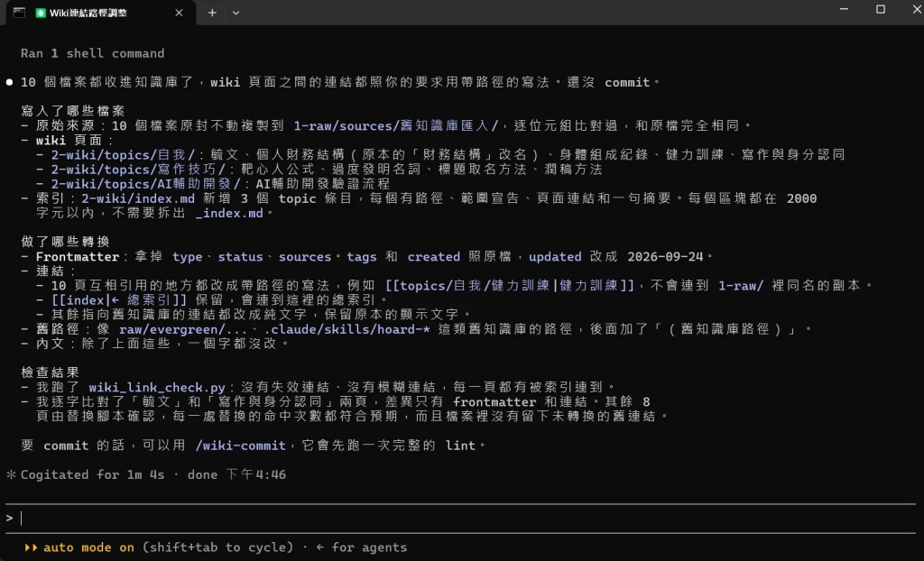
Task: Click the heading 檢查結果
Action: [x=51, y=372]
